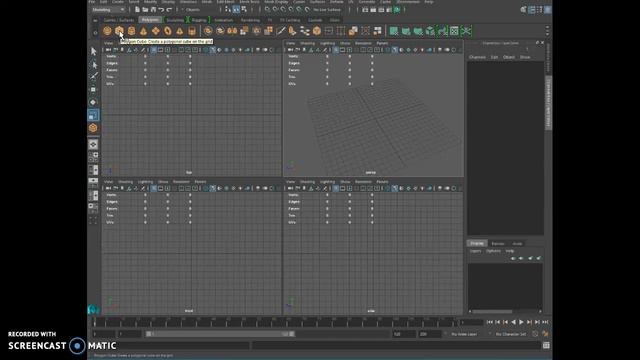
Task: Open the shelf options gear menu
Action: [96, 33]
